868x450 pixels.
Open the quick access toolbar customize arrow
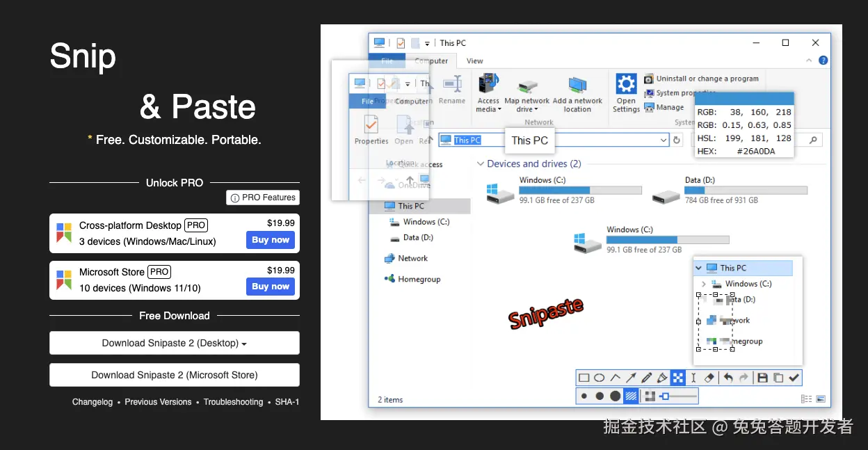tap(427, 43)
